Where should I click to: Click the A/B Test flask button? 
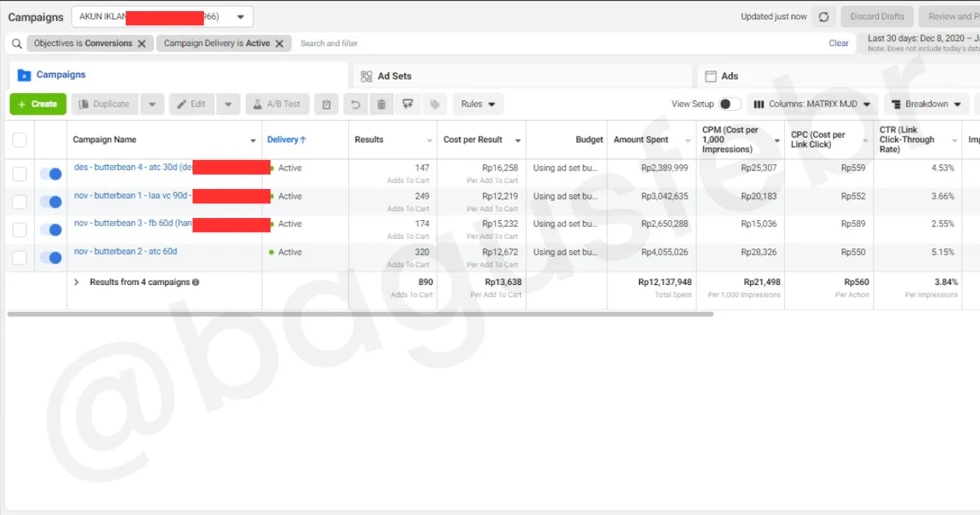click(x=278, y=104)
